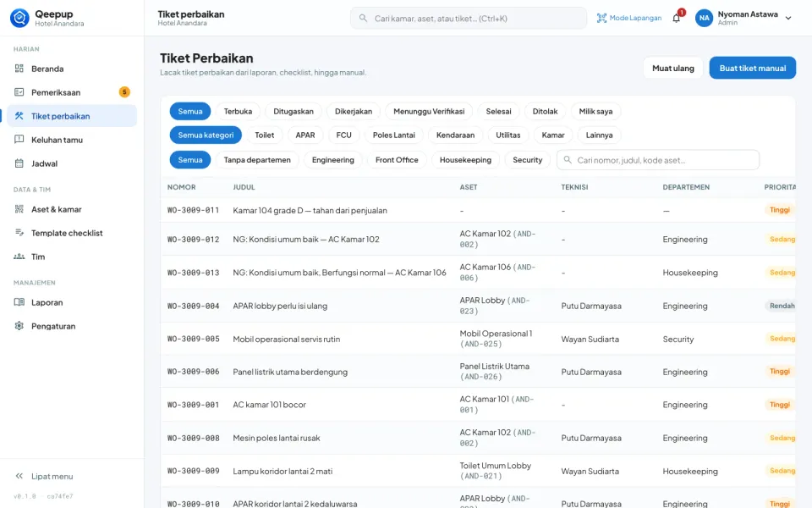Viewport: 812px width, 508px height.
Task: Collapse sidebar with Lipat menu
Action: 72,476
